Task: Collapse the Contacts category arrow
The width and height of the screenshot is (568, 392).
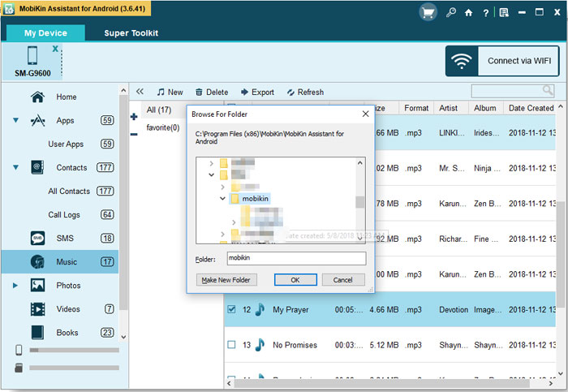Action: click(x=15, y=167)
